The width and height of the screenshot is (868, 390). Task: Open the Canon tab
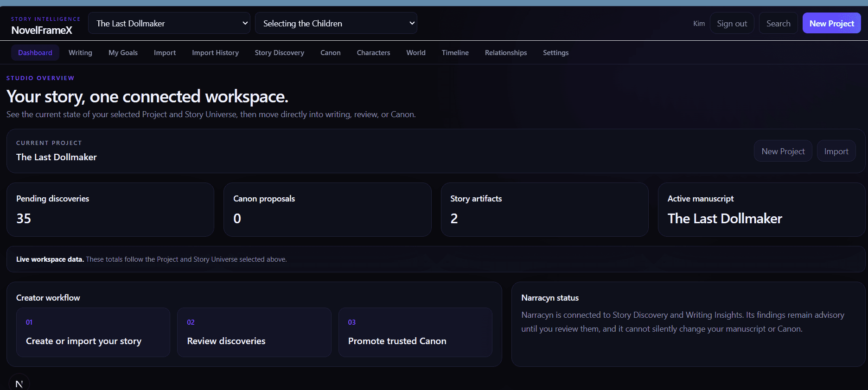pos(330,53)
